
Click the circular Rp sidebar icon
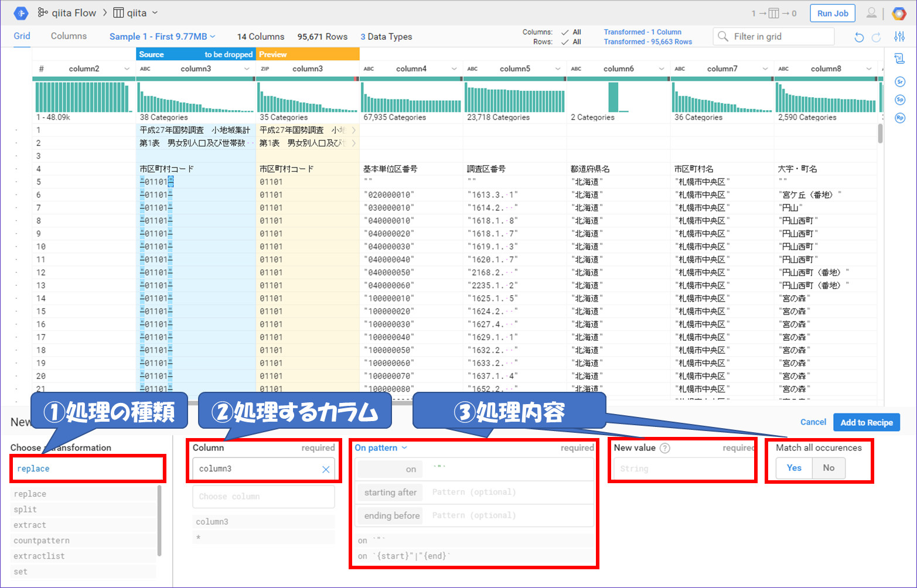tap(900, 118)
